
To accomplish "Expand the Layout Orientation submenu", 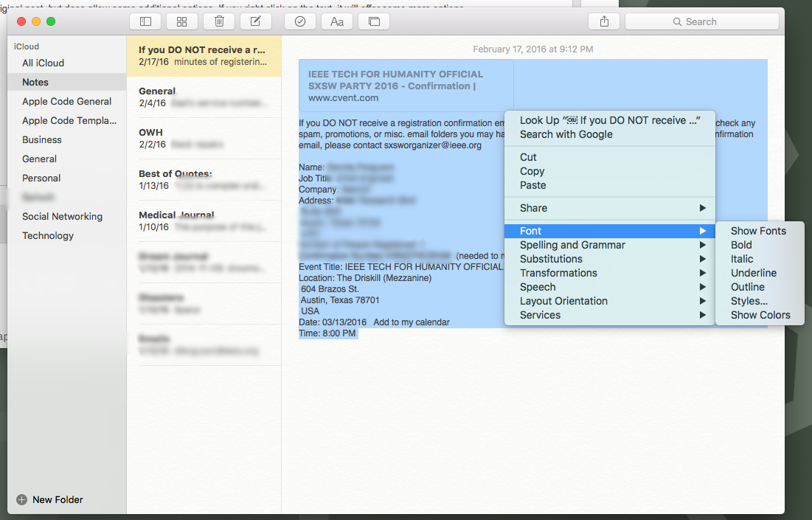I will pyautogui.click(x=609, y=301).
